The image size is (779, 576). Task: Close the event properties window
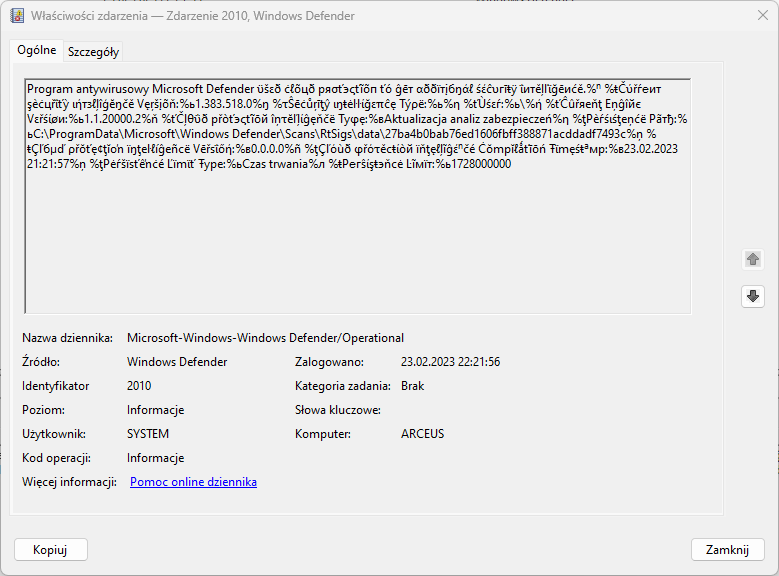pyautogui.click(x=763, y=16)
